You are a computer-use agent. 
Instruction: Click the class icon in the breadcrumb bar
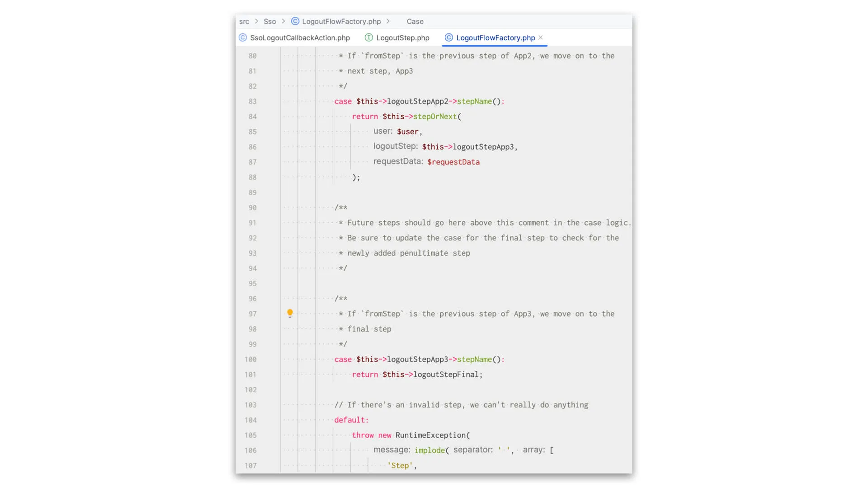click(295, 21)
